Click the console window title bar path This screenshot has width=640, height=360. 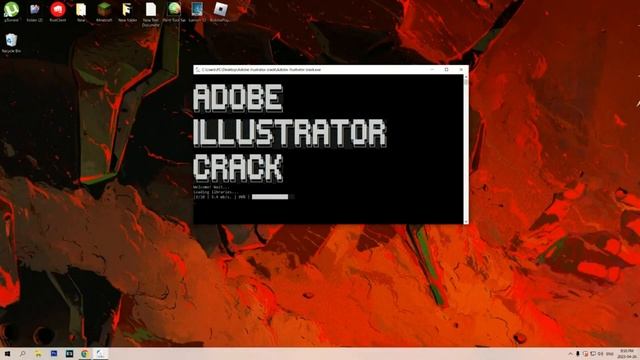261,70
